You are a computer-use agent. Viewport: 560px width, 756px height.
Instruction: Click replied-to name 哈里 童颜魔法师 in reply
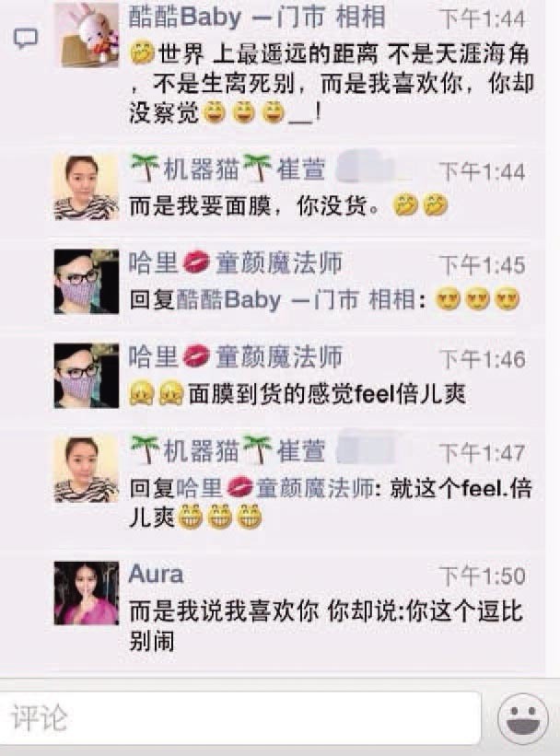point(275,488)
